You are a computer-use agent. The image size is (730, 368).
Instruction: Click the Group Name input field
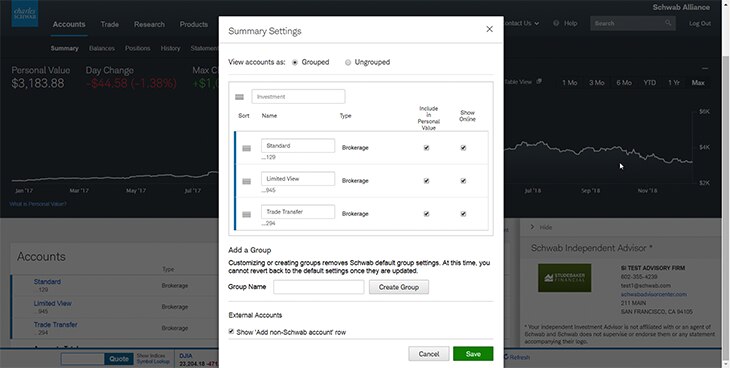click(319, 287)
